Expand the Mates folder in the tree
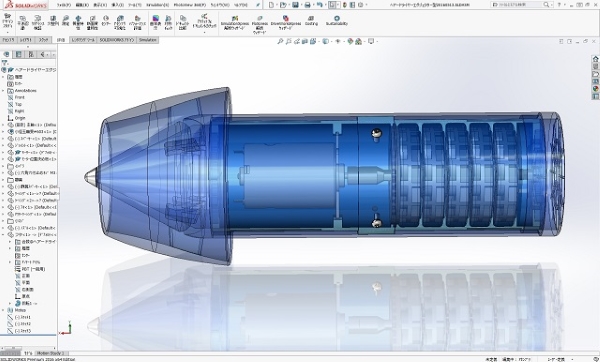600x362 pixels. (x=3, y=310)
